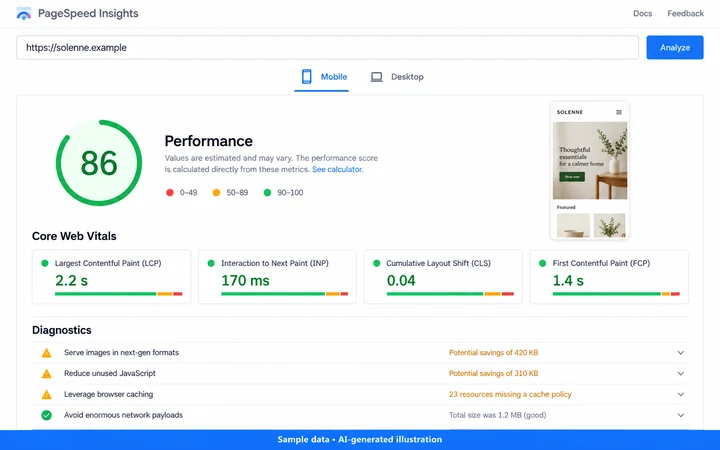
Task: Click the plant product image in preview
Action: click(x=609, y=225)
